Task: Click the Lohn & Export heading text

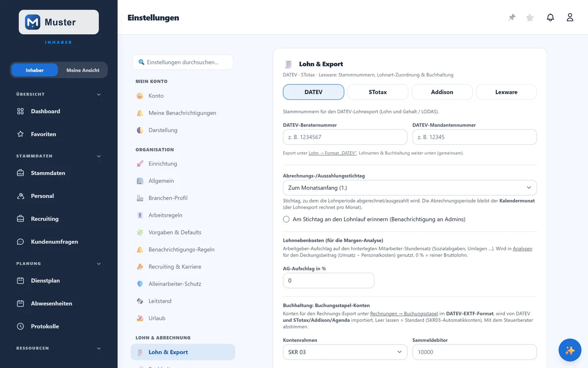Action: click(321, 64)
